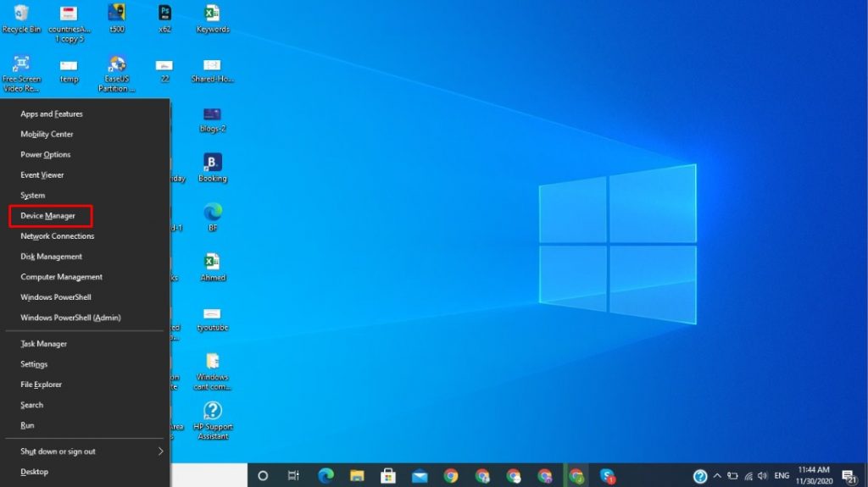Open the ENG input language selector

click(x=782, y=475)
